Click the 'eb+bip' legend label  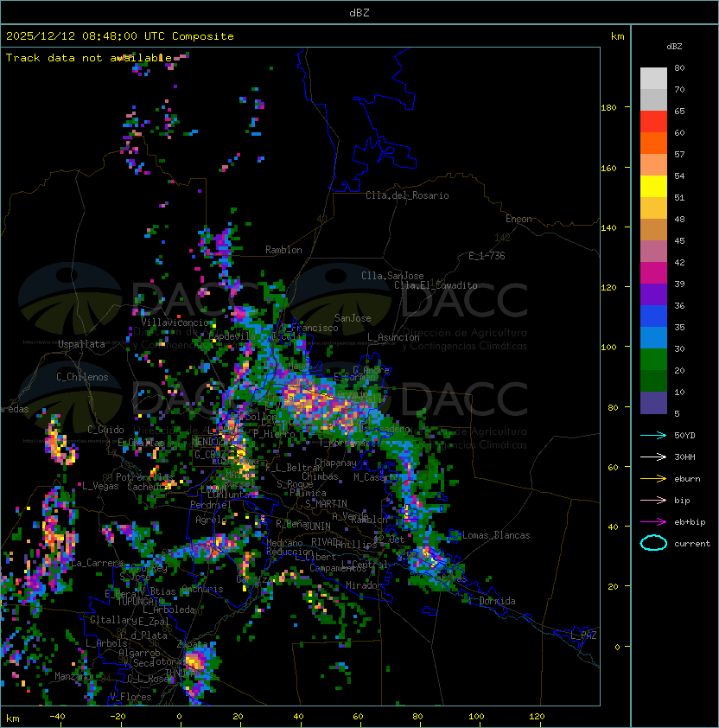(x=690, y=522)
